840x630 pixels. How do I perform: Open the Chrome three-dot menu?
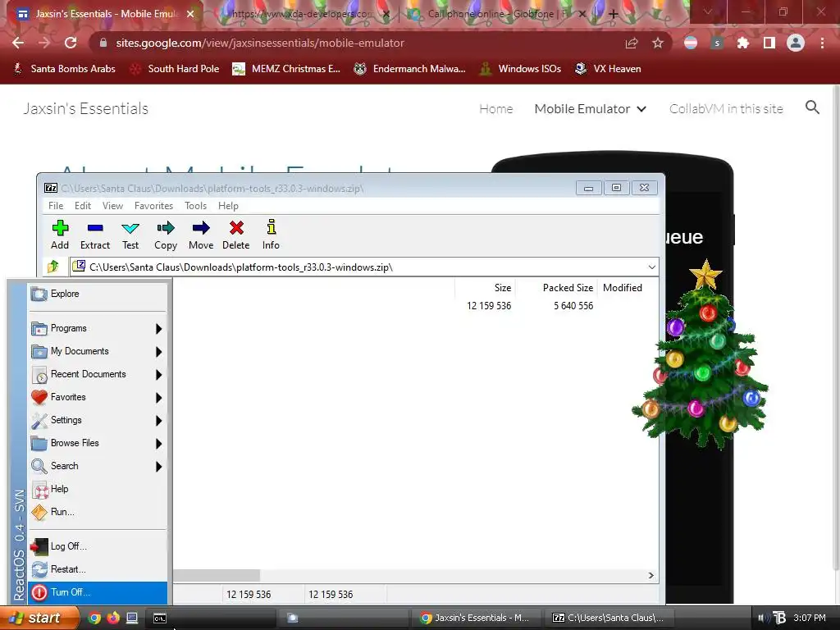click(x=822, y=43)
